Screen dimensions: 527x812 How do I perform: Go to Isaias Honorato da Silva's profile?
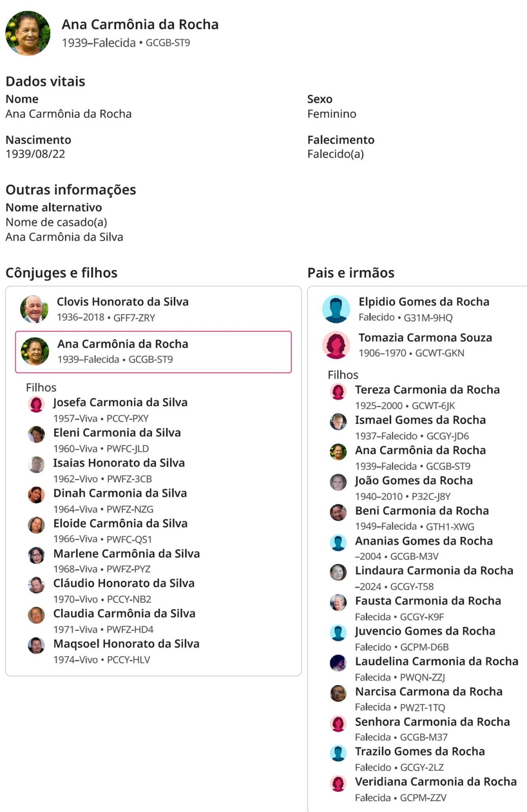(x=119, y=463)
